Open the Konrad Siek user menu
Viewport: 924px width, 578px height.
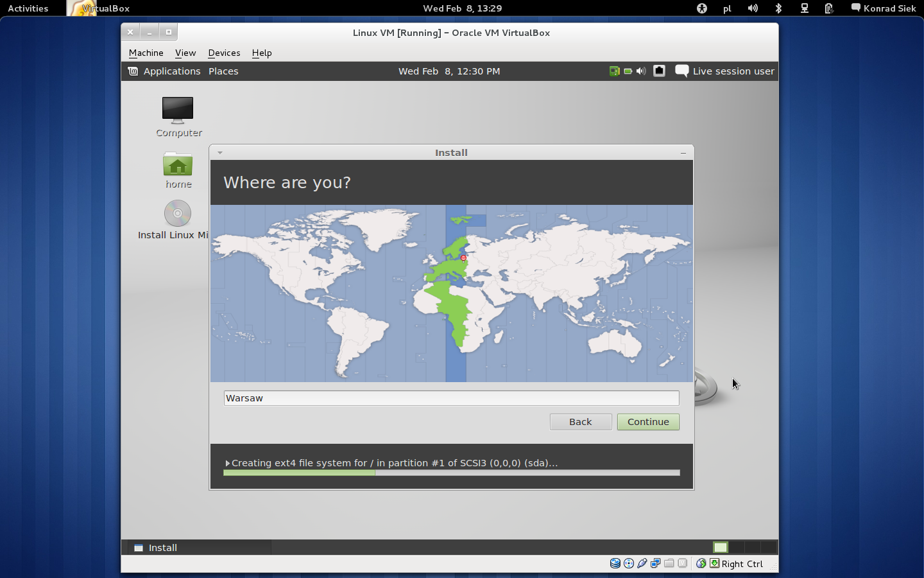884,8
